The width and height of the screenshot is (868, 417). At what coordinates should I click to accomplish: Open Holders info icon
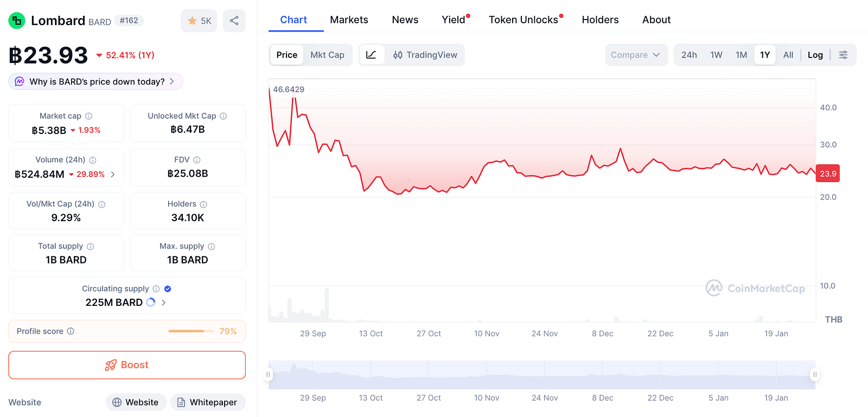point(204,204)
